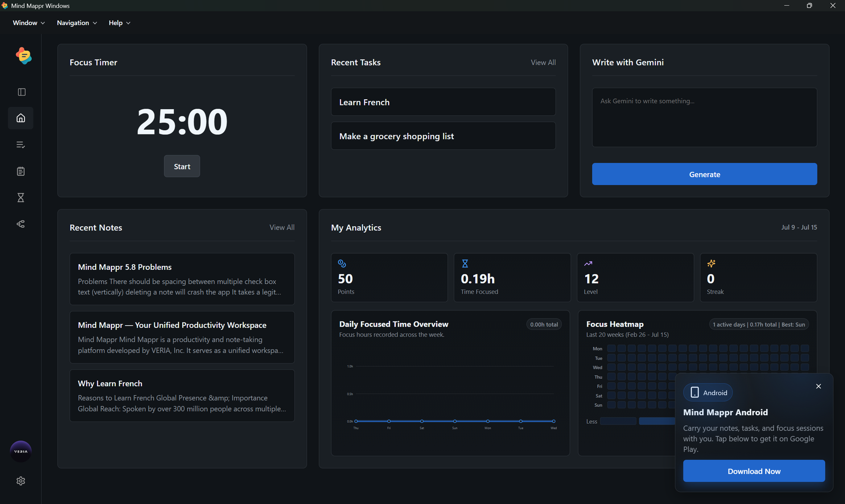
Task: Click the Daily Focused Time Overview heading
Action: tap(394, 324)
